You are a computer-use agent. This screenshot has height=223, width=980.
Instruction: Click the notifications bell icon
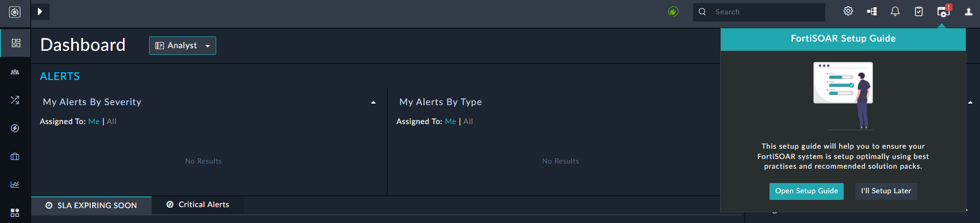(895, 11)
